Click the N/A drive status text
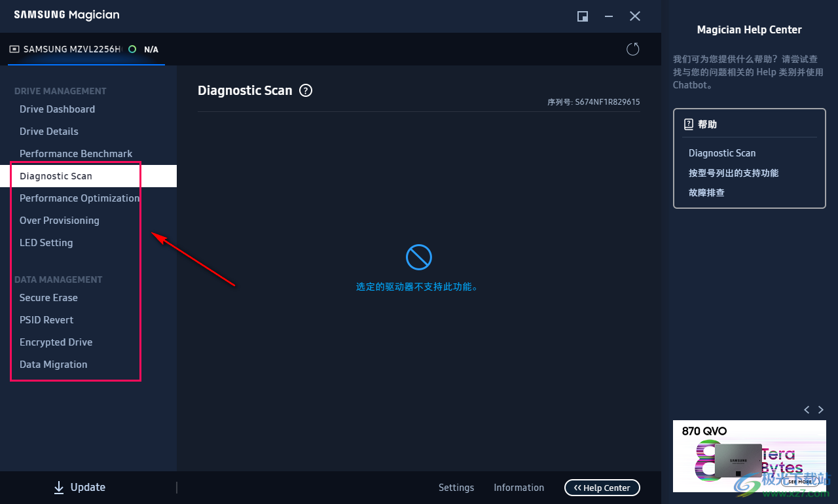This screenshot has width=838, height=504. [151, 50]
